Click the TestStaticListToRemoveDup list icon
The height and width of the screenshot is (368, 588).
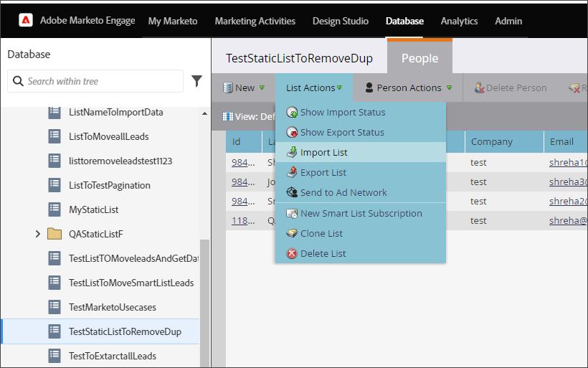click(x=54, y=331)
